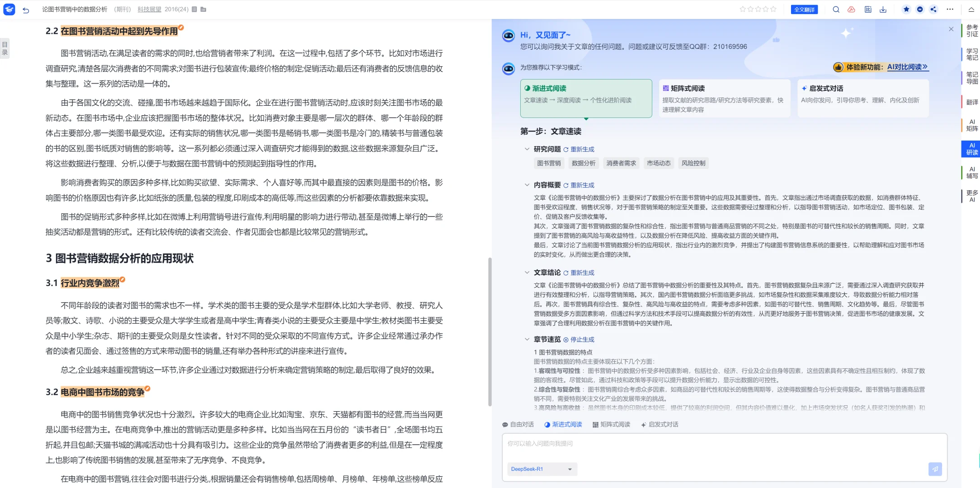Click the download icon in top toolbar

[x=883, y=9]
